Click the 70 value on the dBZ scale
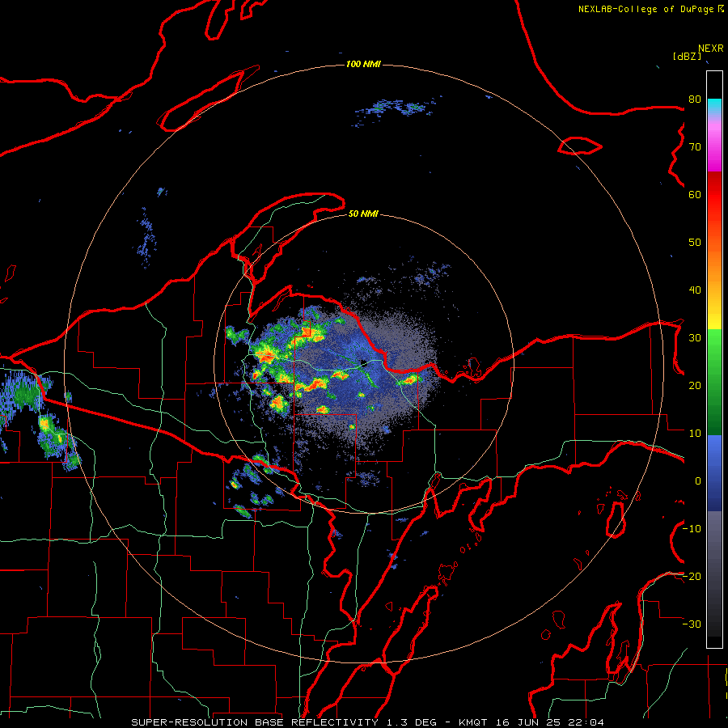 695,146
